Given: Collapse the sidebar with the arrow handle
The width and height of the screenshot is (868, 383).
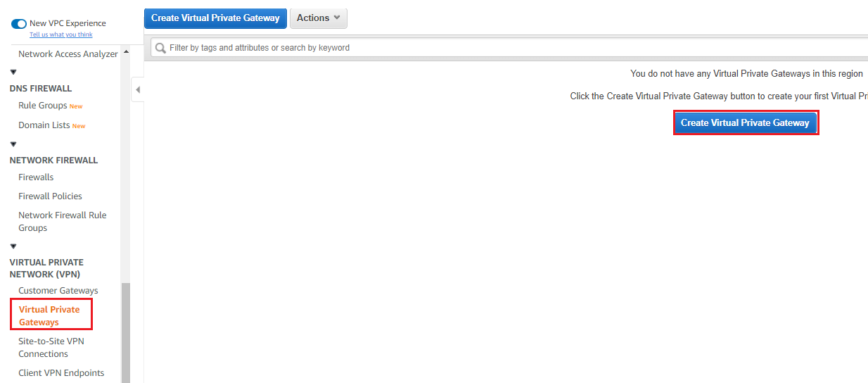Looking at the screenshot, I should tap(138, 89).
